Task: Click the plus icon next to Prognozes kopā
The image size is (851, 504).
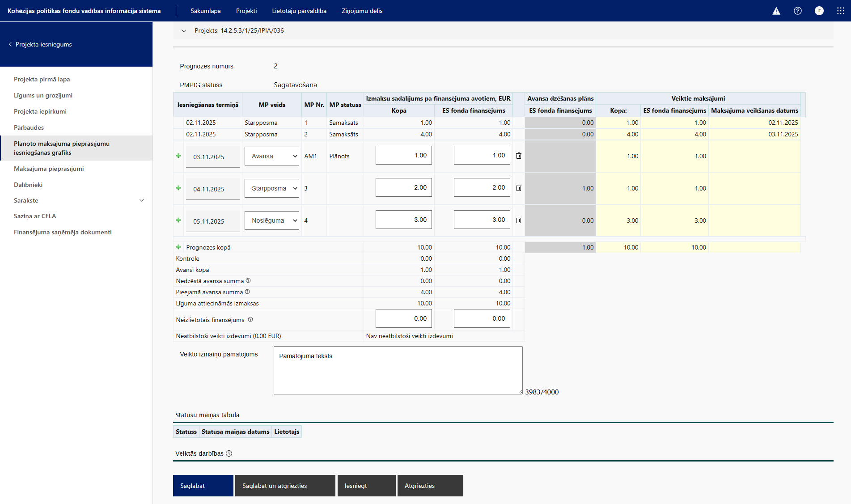Action: (178, 247)
